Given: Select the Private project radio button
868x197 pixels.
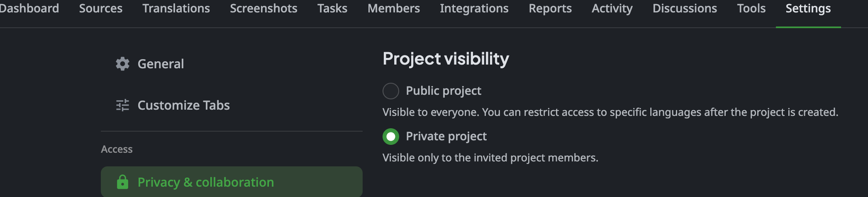Looking at the screenshot, I should pyautogui.click(x=391, y=136).
